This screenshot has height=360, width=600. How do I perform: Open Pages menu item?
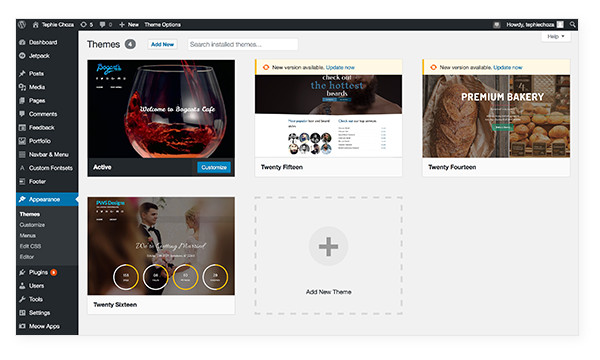[37, 101]
